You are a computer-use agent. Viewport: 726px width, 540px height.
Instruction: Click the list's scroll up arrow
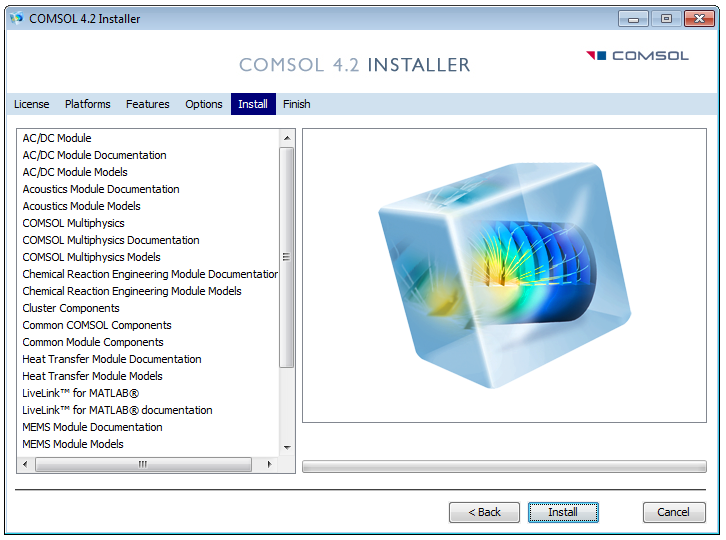click(287, 138)
